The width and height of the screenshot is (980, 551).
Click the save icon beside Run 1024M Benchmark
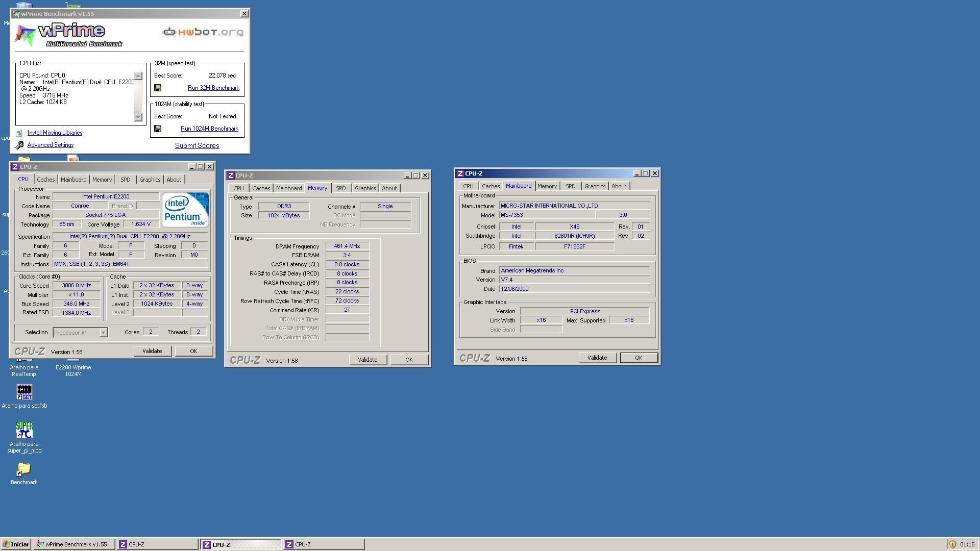tap(158, 129)
